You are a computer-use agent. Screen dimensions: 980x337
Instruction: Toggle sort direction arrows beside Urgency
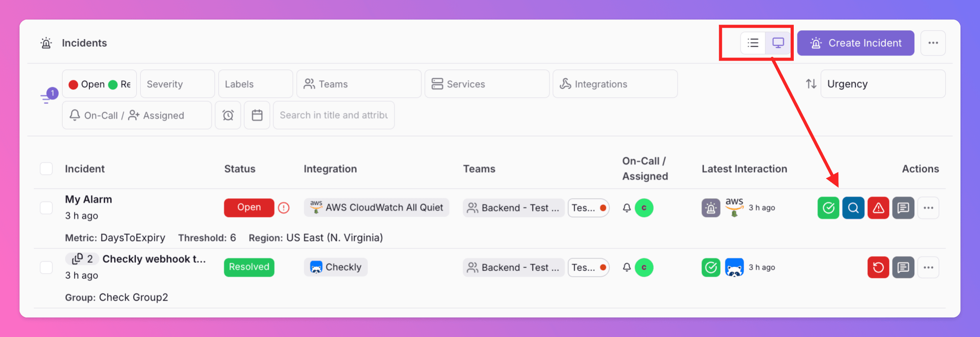pos(811,84)
